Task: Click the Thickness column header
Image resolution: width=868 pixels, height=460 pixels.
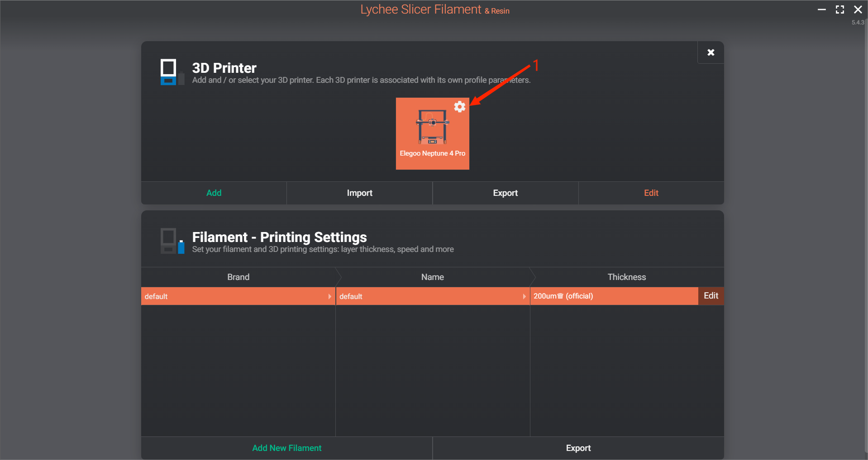Action: tap(626, 277)
